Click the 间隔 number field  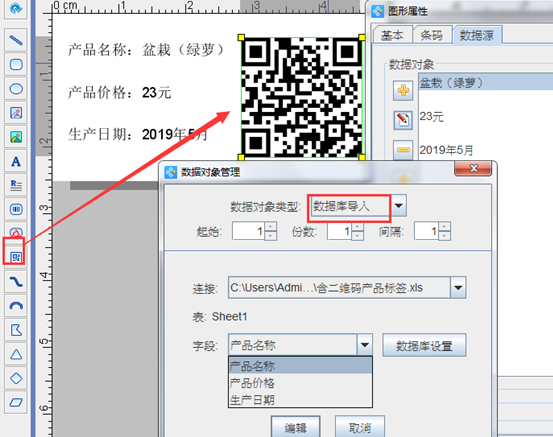point(426,231)
